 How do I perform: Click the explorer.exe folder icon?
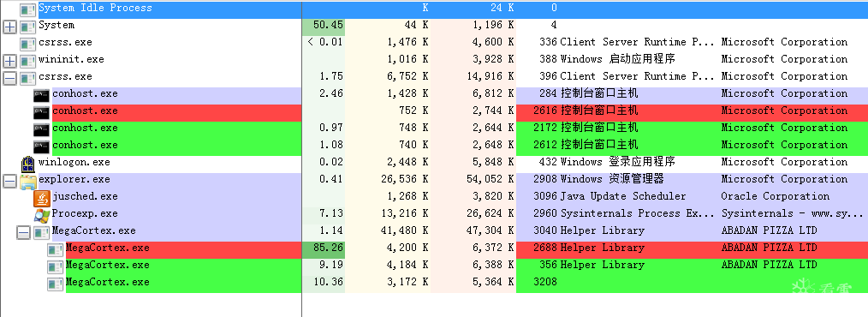point(27,181)
